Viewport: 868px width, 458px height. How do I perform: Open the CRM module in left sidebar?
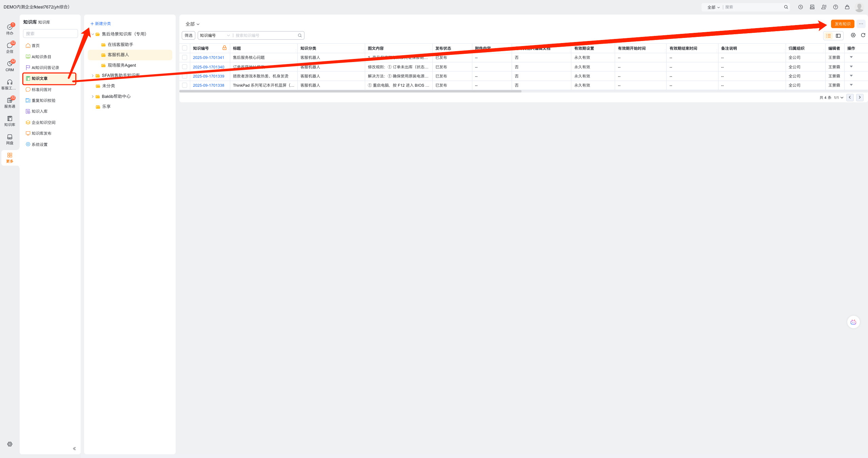pyautogui.click(x=9, y=66)
